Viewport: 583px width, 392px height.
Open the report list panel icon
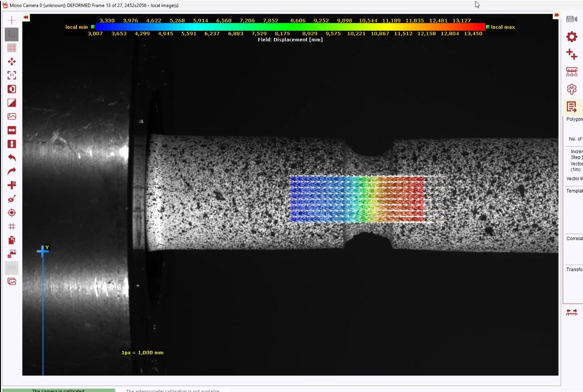point(572,107)
